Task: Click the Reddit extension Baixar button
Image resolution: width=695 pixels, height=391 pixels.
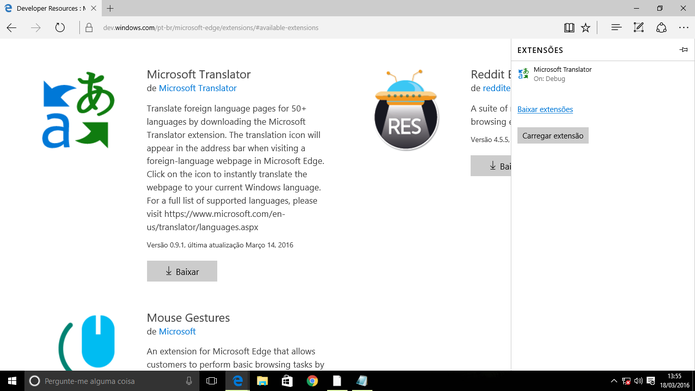Action: click(x=491, y=166)
